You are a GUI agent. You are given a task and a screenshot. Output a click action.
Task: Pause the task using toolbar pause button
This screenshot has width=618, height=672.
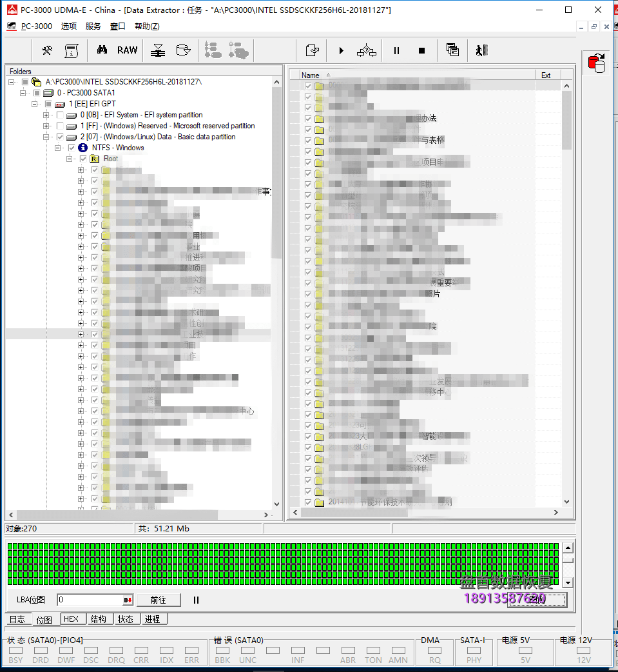click(396, 50)
